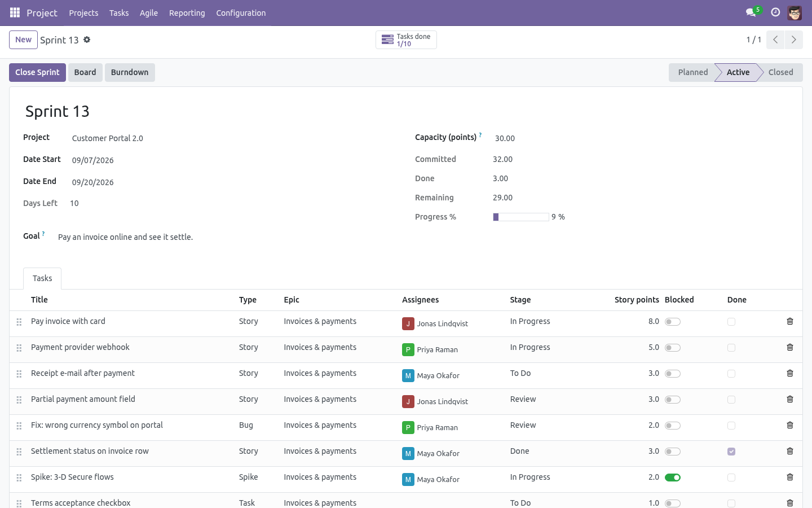Image resolution: width=812 pixels, height=508 pixels.
Task: Open the Reporting menu
Action: [x=187, y=13]
